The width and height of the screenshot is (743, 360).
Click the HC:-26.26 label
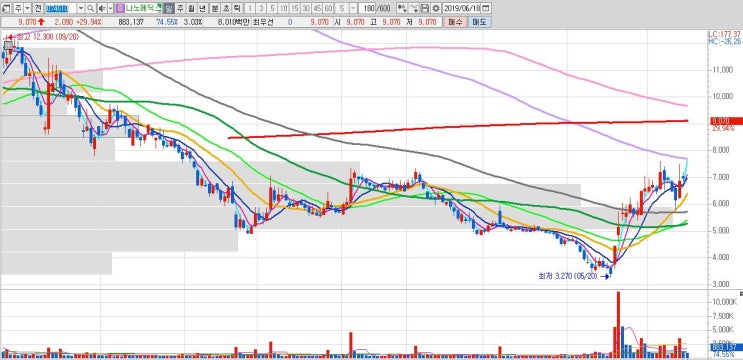point(724,41)
